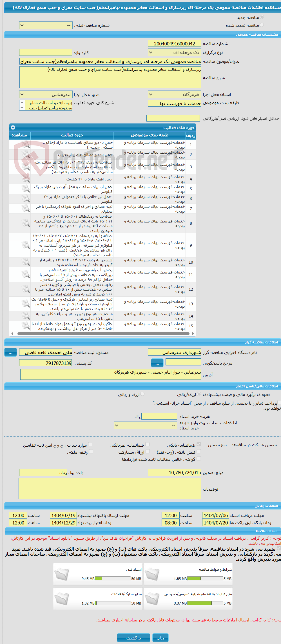
Task: Open view icon for activity row 3
Action: tap(26, 167)
